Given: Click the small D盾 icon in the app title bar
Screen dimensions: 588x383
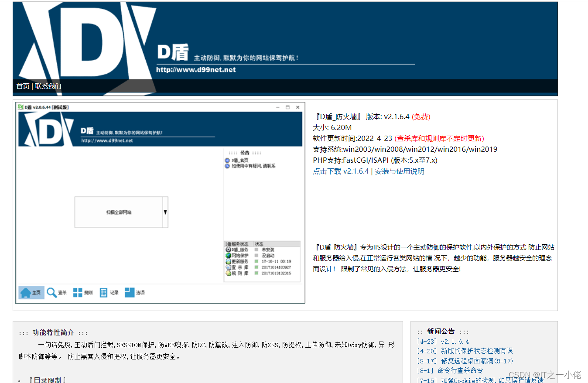Looking at the screenshot, I should 20,107.
